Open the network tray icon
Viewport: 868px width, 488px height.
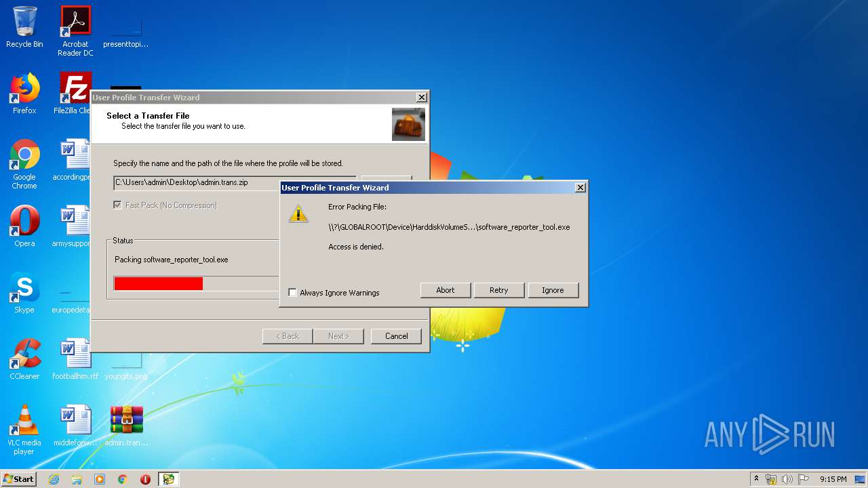[771, 479]
